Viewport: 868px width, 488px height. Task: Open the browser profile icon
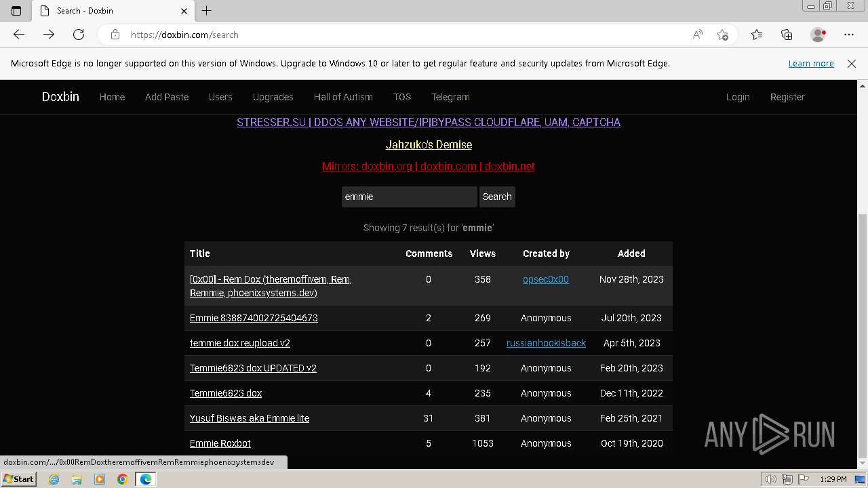pos(818,35)
